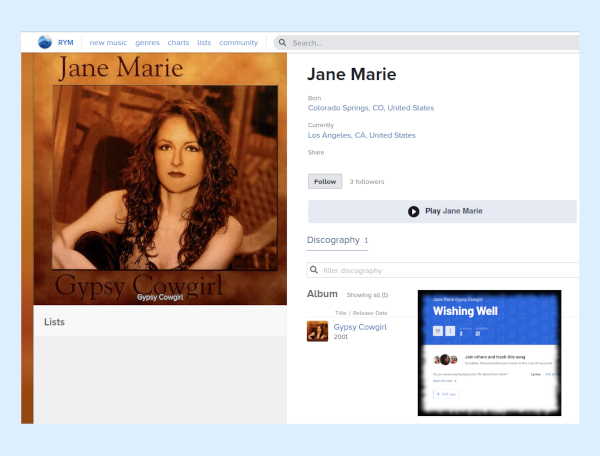Click the Play Jane Marie button
Image resolution: width=600 pixels, height=456 pixels.
[x=442, y=211]
